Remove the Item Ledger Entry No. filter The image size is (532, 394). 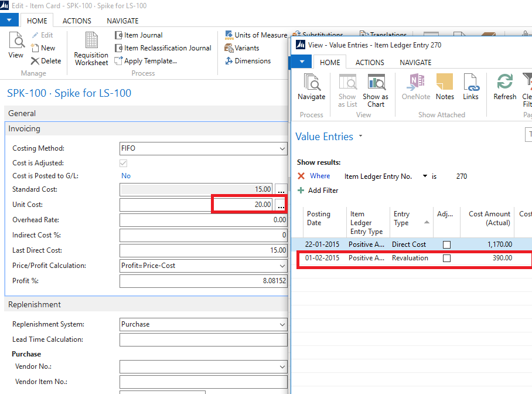point(301,176)
